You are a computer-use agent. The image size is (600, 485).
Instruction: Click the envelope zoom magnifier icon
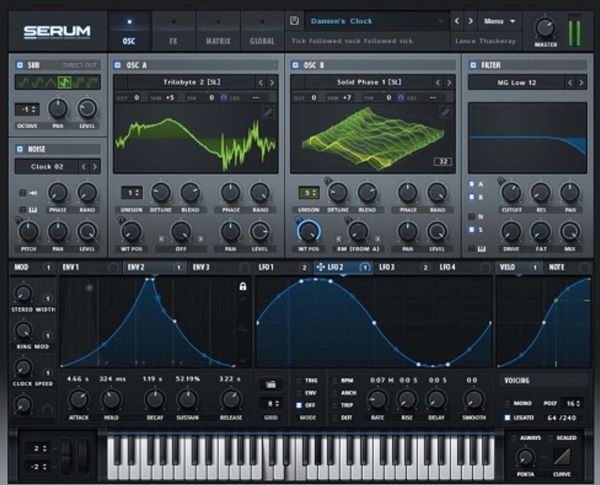click(243, 329)
